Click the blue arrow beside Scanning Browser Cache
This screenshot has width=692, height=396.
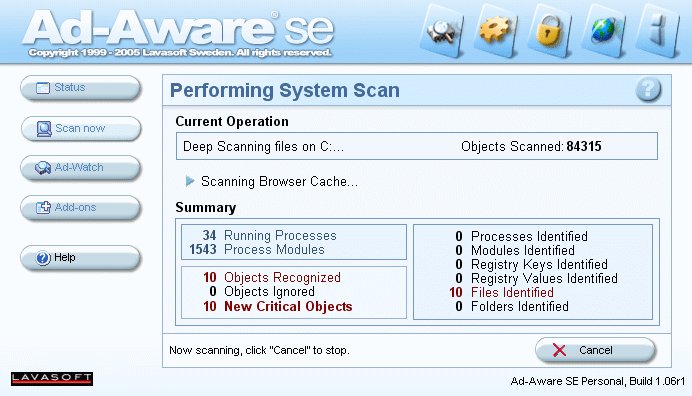190,181
